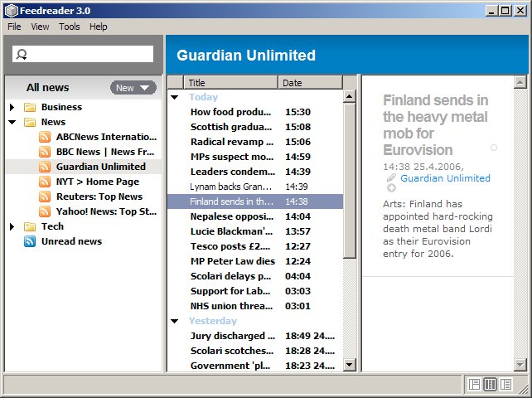The width and height of the screenshot is (532, 398).
Task: Click the All news heading
Action: [47, 88]
